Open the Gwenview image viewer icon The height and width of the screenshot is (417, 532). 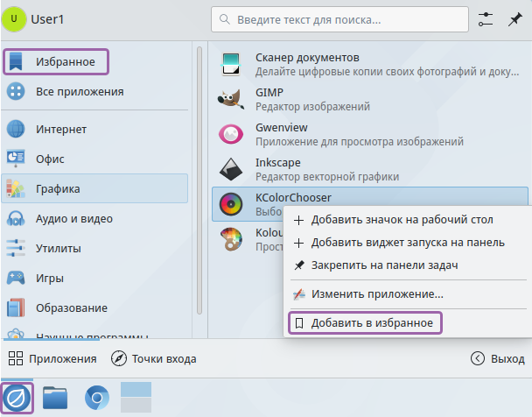(x=231, y=133)
